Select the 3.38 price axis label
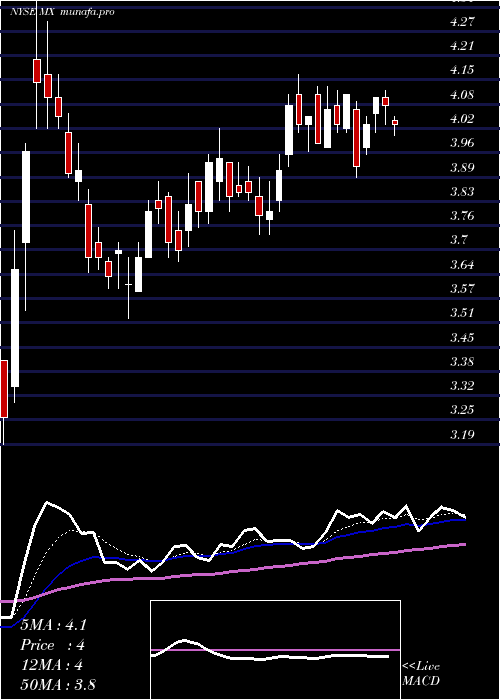The image size is (500, 700). tap(462, 361)
